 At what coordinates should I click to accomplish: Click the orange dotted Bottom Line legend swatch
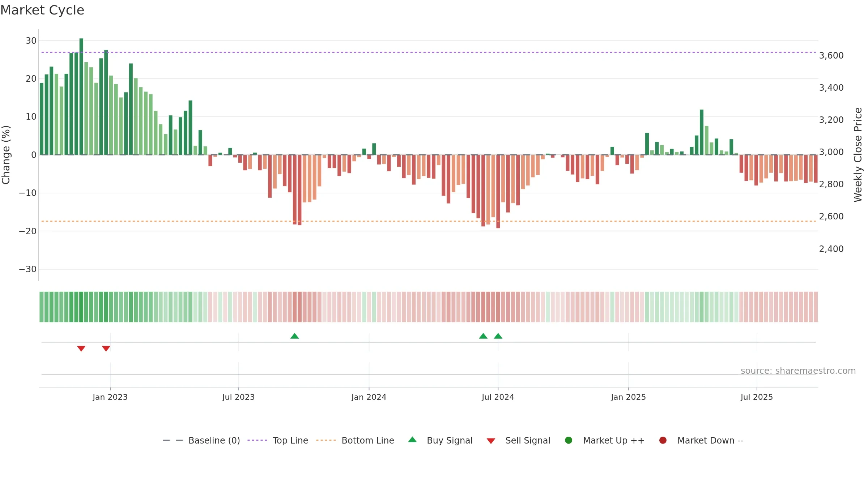(326, 440)
